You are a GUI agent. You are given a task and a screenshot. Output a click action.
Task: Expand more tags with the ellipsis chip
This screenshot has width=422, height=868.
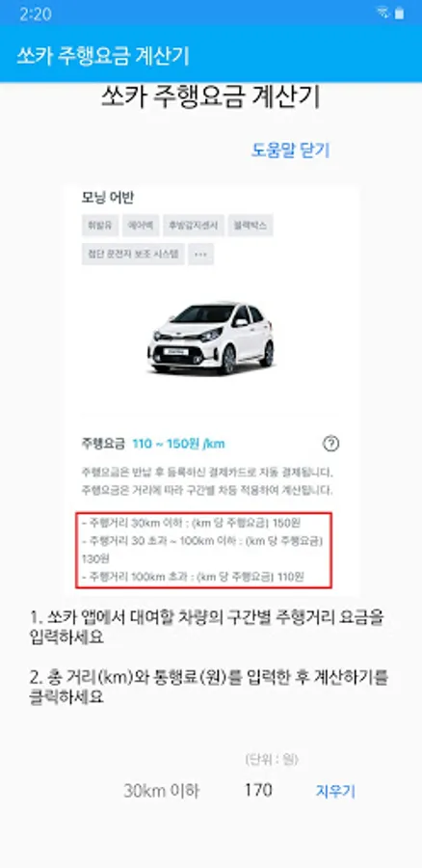click(x=200, y=254)
